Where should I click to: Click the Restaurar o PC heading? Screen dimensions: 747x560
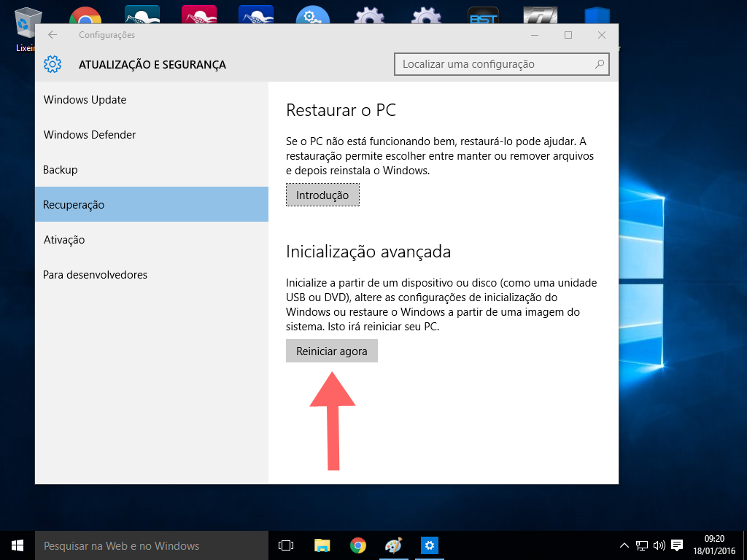click(341, 110)
